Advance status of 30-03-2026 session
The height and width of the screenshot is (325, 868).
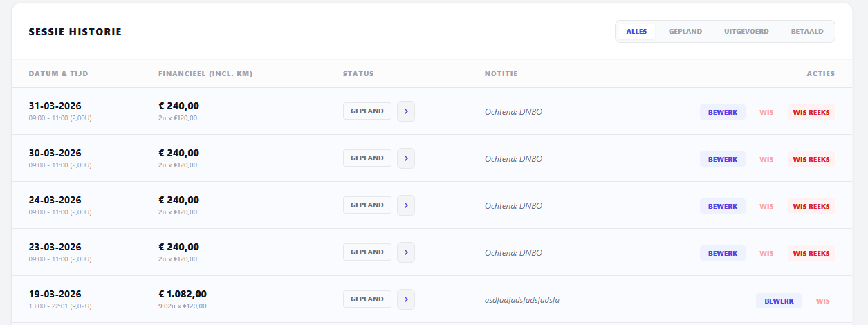click(x=406, y=158)
